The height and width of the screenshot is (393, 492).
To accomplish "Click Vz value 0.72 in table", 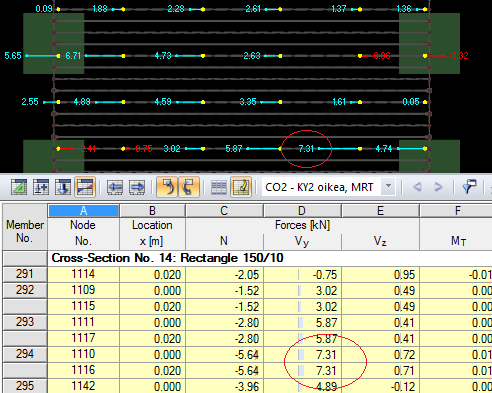I will click(x=380, y=354).
